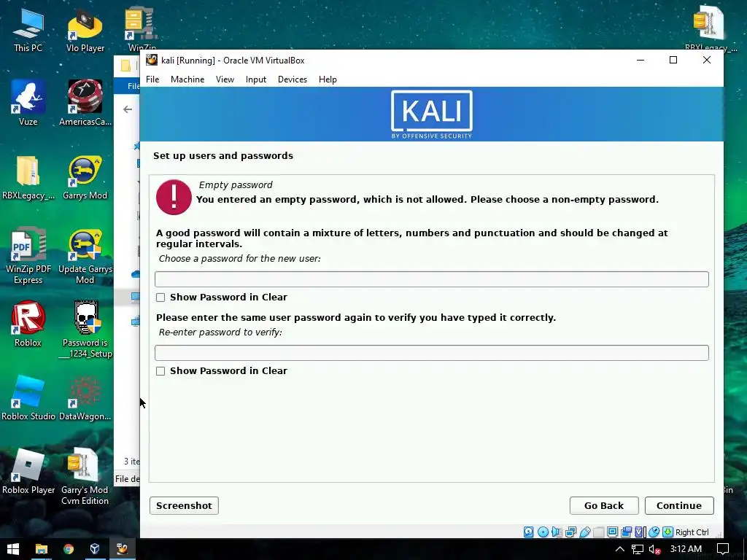This screenshot has width=747, height=560.
Task: Open the Machine menu
Action: pos(187,79)
